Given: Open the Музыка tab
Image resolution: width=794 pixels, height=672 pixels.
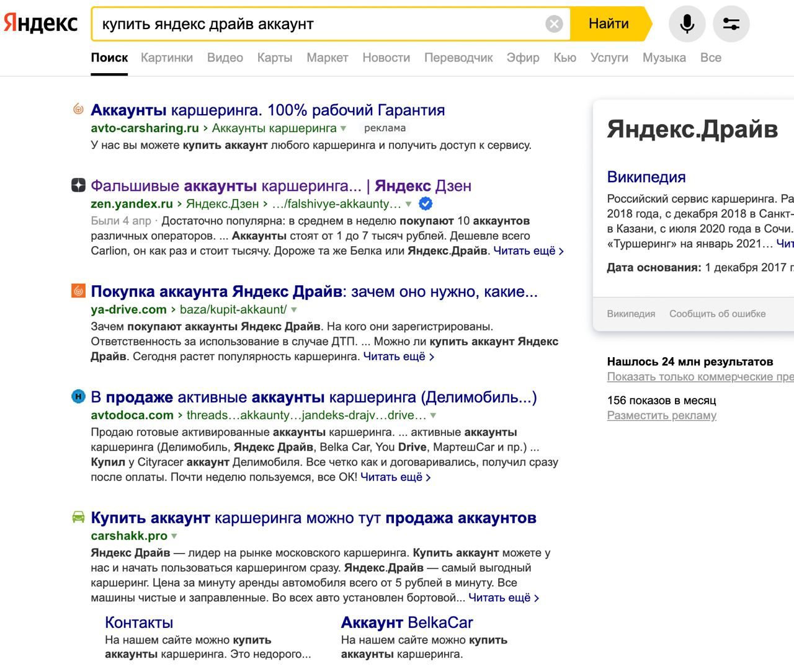Looking at the screenshot, I should point(664,58).
